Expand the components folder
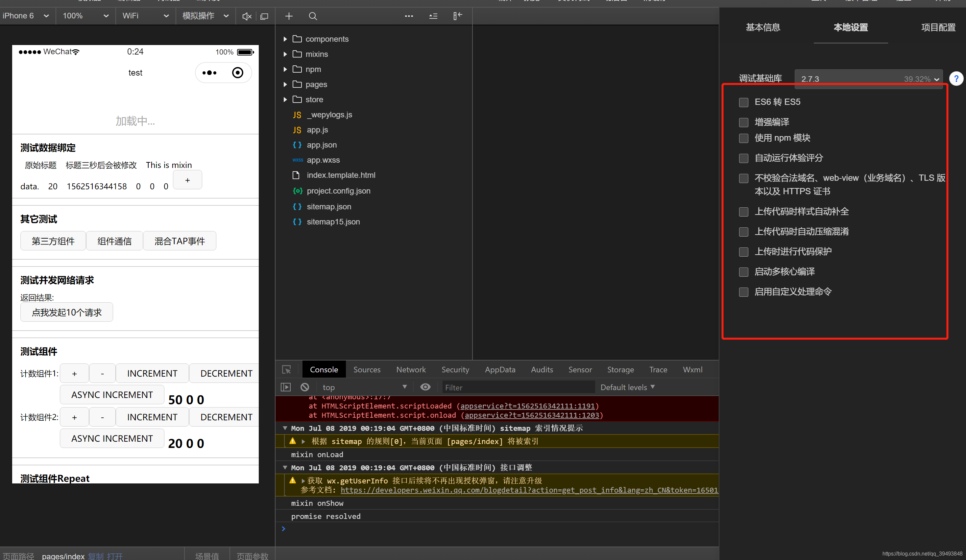Image resolution: width=966 pixels, height=560 pixels. [x=285, y=39]
